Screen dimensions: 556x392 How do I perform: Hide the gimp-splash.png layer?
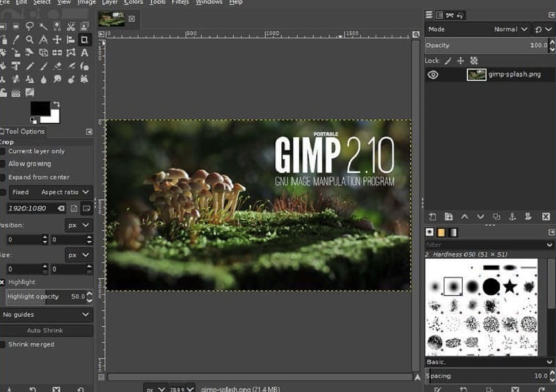click(x=433, y=74)
